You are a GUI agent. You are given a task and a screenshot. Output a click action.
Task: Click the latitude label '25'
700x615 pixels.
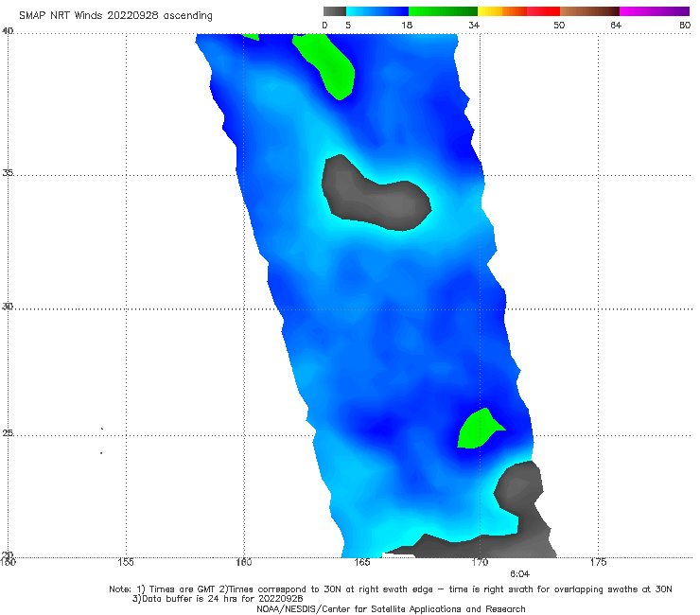[8, 433]
